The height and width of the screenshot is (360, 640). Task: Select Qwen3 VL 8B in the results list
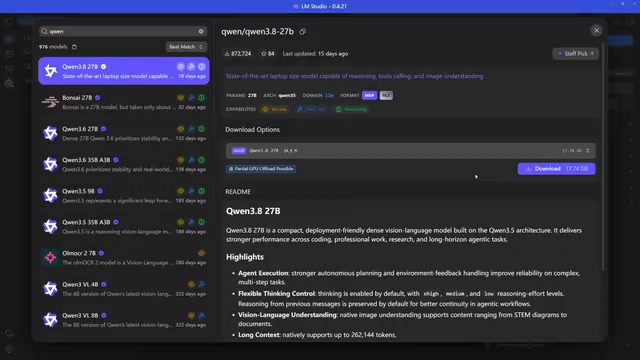coord(124,320)
